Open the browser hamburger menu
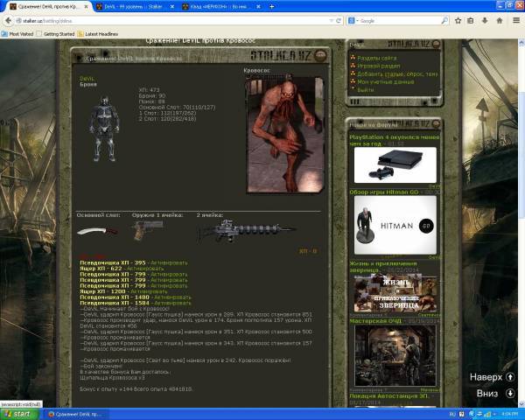525x420 pixels. [x=517, y=20]
